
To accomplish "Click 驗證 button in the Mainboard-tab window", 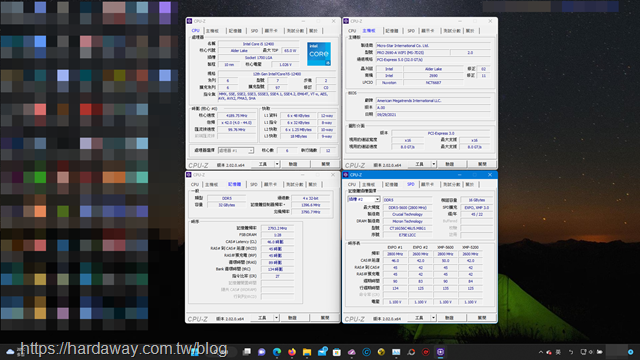I will (x=450, y=164).
